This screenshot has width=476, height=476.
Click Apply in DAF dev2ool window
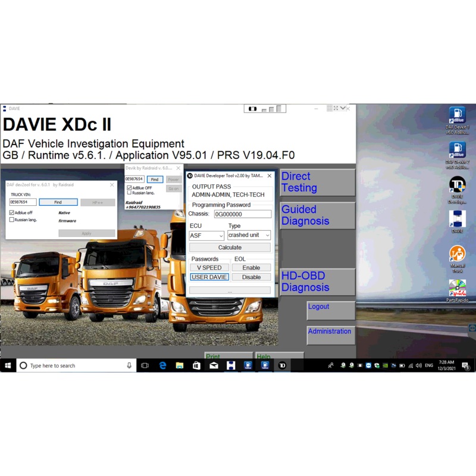[86, 233]
